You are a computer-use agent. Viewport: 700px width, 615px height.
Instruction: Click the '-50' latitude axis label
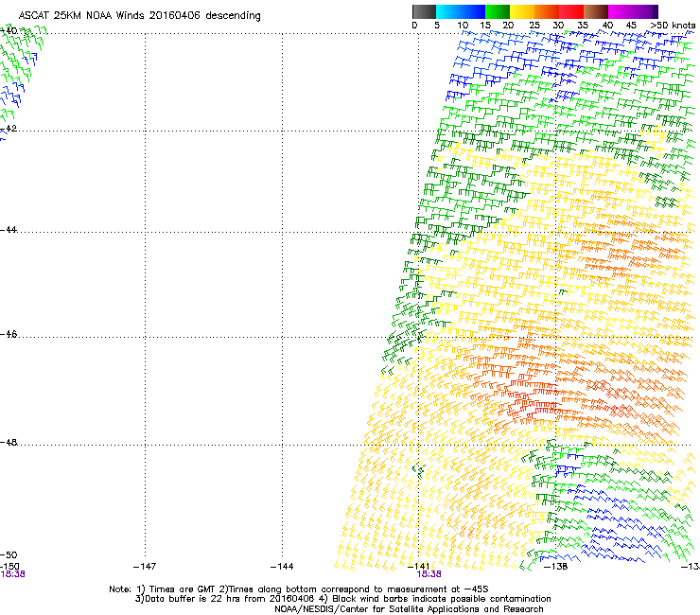click(9, 555)
